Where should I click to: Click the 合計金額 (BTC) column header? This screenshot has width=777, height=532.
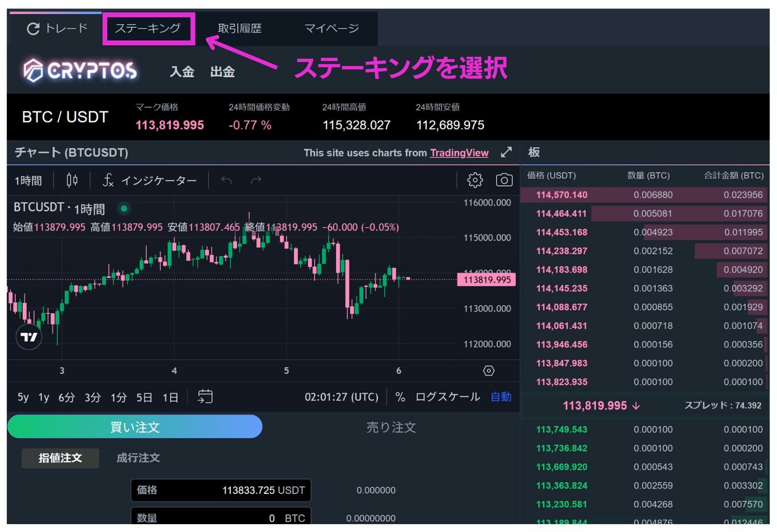(x=734, y=176)
